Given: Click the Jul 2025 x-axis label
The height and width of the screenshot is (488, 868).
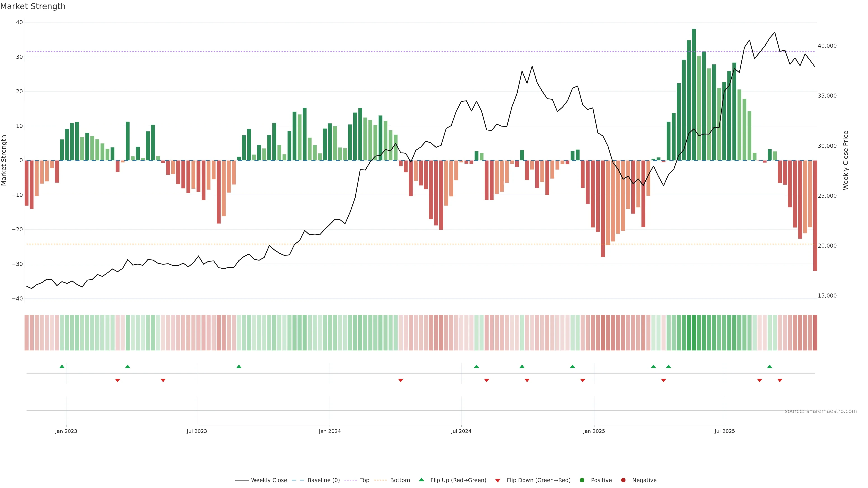Looking at the screenshot, I should coord(724,431).
